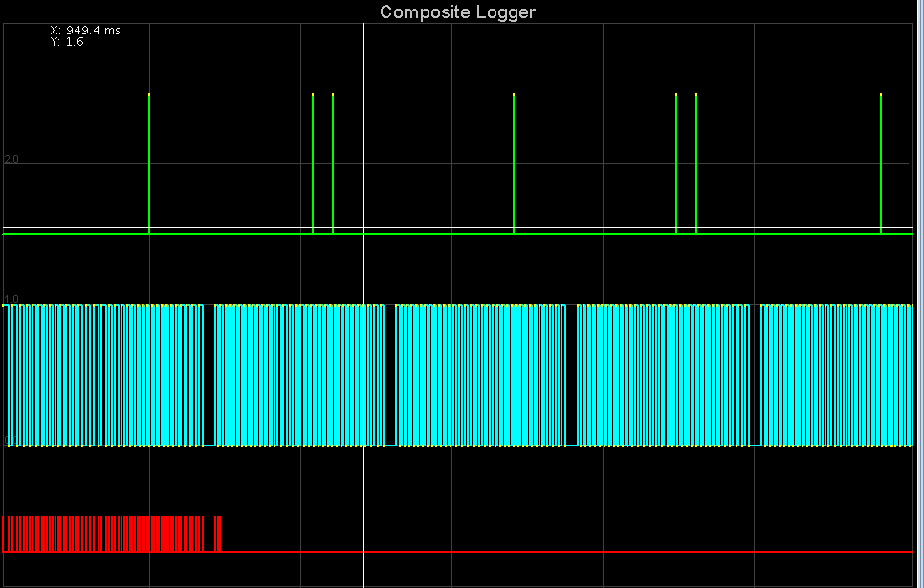The width and height of the screenshot is (924, 588).
Task: Select the small isolated red pulse after main burst
Action: point(217,534)
